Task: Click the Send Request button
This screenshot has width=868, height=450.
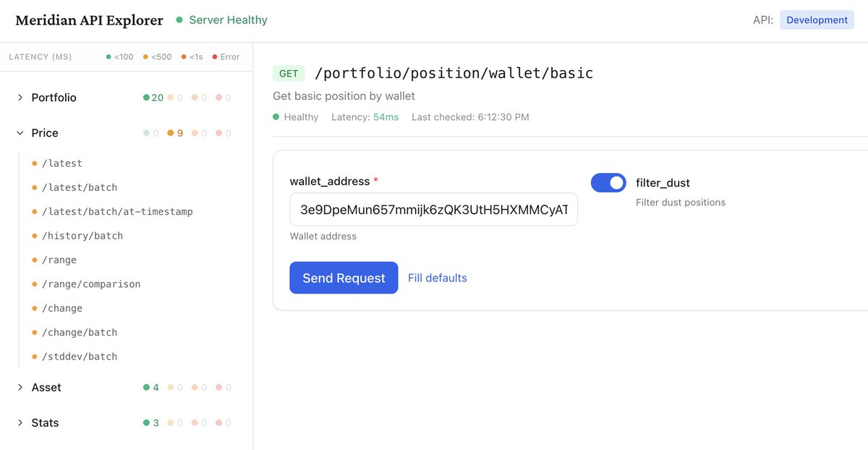Action: pos(344,278)
